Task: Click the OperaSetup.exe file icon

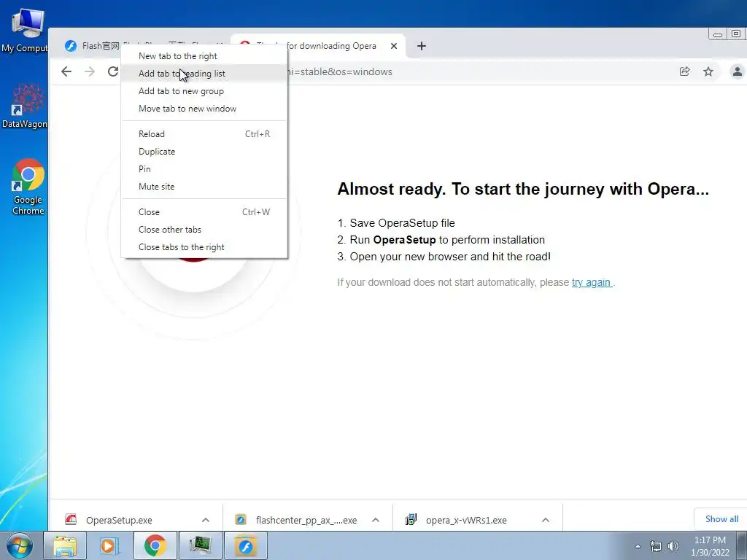Action: (x=71, y=519)
